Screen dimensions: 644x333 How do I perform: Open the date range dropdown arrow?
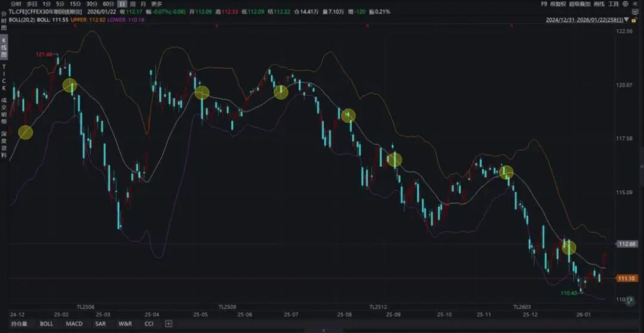click(x=626, y=20)
